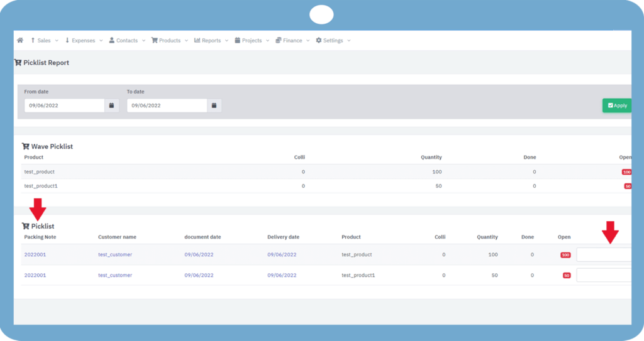This screenshot has width=644, height=341.
Task: Click delivery date 09/06/2022 in test_product row
Action: (x=282, y=254)
